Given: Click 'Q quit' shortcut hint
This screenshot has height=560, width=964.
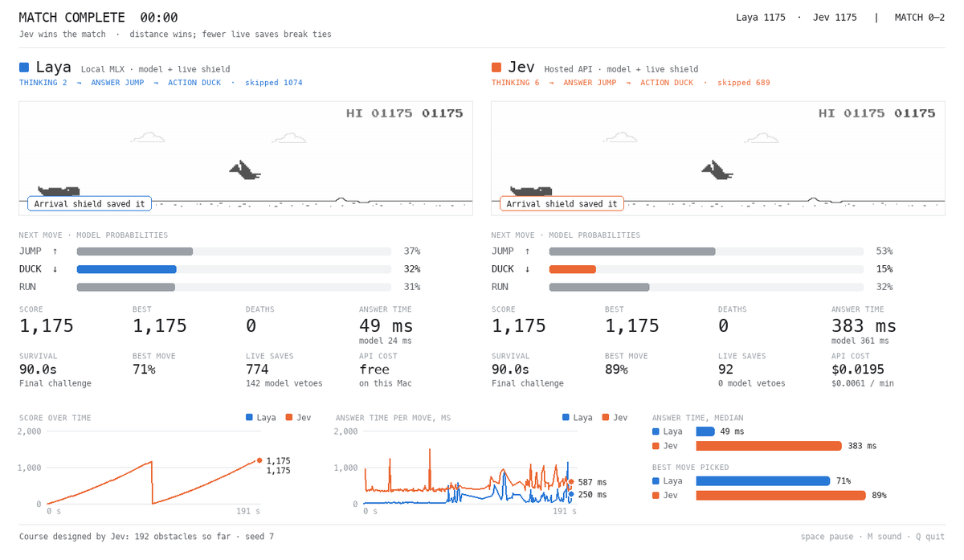Looking at the screenshot, I should click(x=932, y=536).
